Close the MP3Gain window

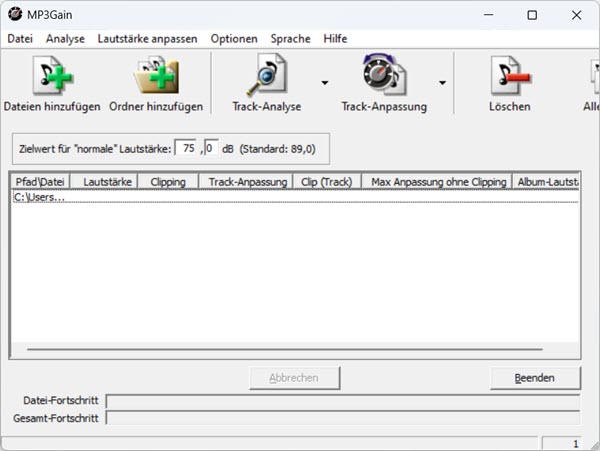pos(576,15)
